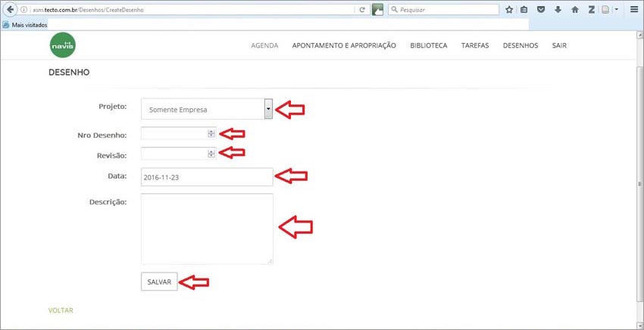Focus the Pesquisar search box
Screen dimensions: 644x330
pyautogui.click(x=443, y=9)
